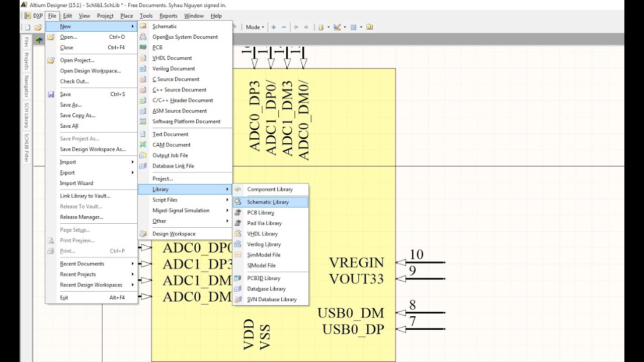Expand the New submenu arrow

pyautogui.click(x=133, y=26)
